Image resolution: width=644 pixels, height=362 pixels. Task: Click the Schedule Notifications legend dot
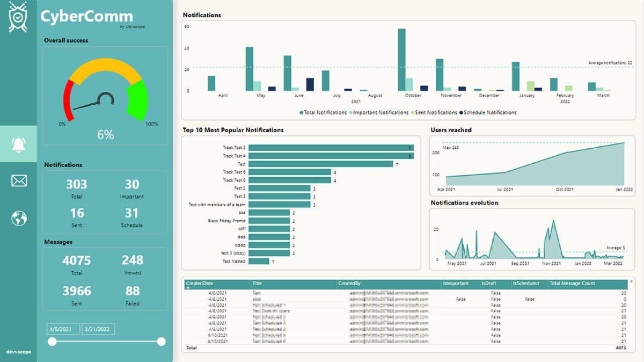(x=461, y=113)
